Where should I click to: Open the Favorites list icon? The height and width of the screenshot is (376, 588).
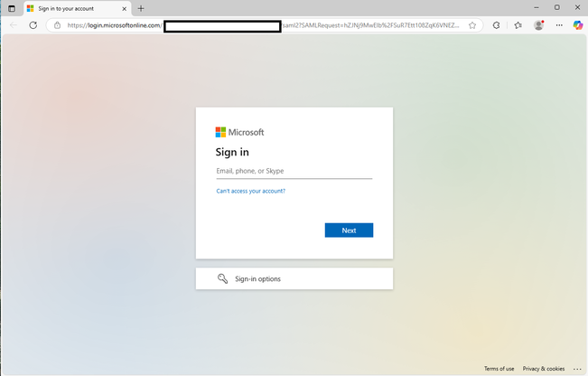518,25
